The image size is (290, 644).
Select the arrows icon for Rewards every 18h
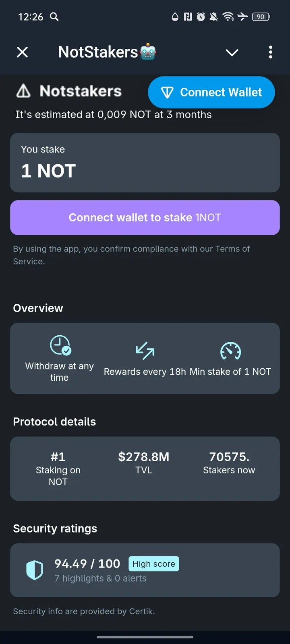tap(144, 351)
